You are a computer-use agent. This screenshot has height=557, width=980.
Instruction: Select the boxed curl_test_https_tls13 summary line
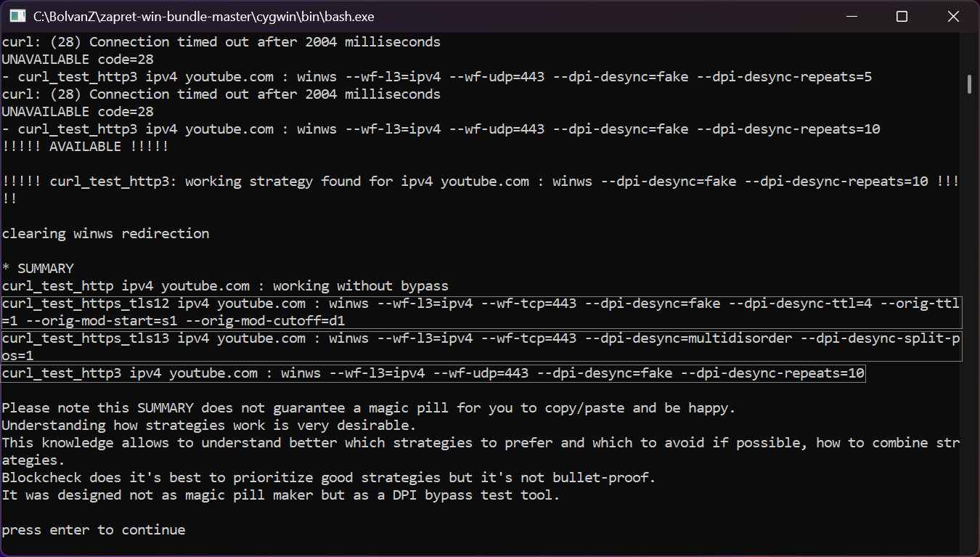(481, 347)
